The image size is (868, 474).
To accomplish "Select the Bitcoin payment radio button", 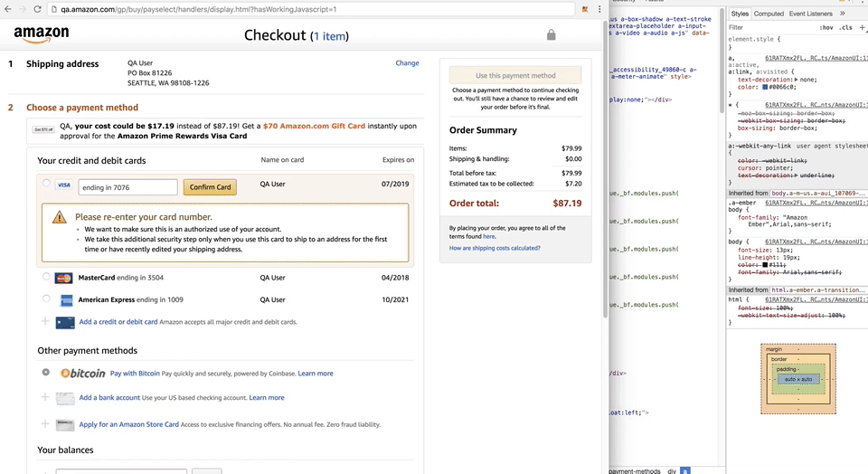I will click(x=46, y=372).
